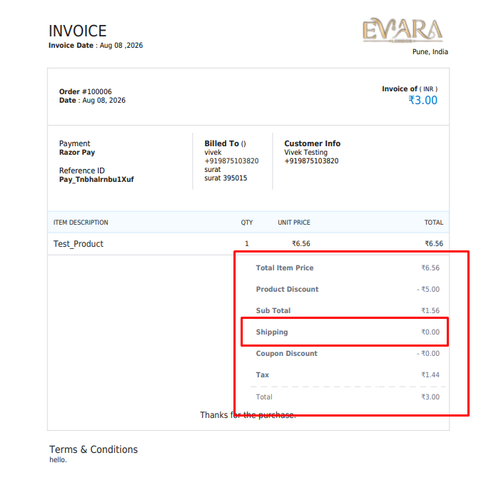Select the billed name vivek
This screenshot has width=499, height=500.
213,152
